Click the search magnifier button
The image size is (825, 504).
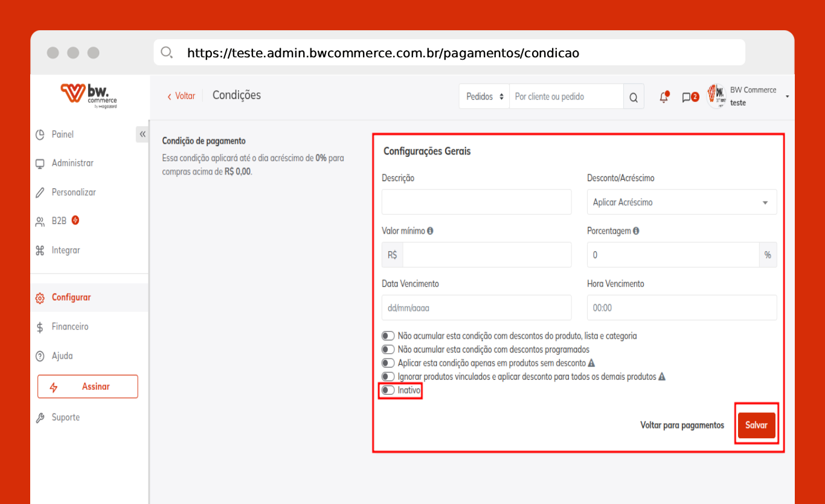(633, 97)
